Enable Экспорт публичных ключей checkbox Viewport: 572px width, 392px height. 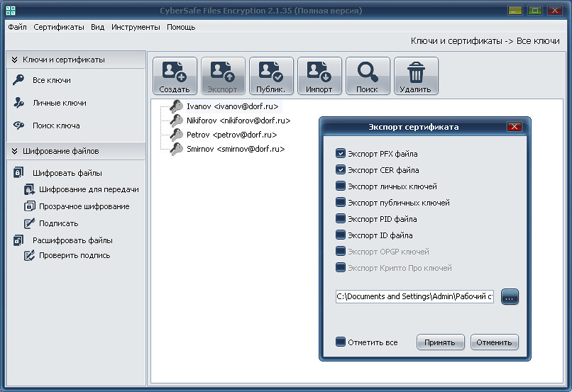click(x=341, y=202)
